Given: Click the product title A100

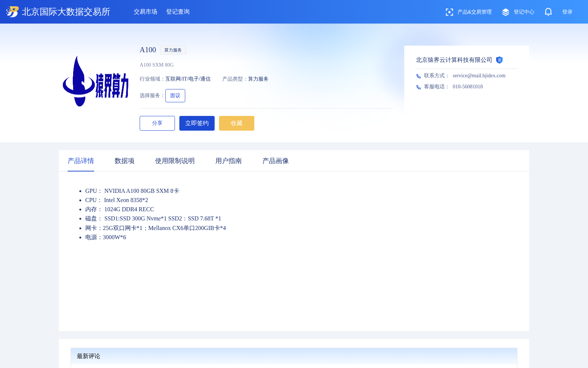Looking at the screenshot, I should 148,50.
